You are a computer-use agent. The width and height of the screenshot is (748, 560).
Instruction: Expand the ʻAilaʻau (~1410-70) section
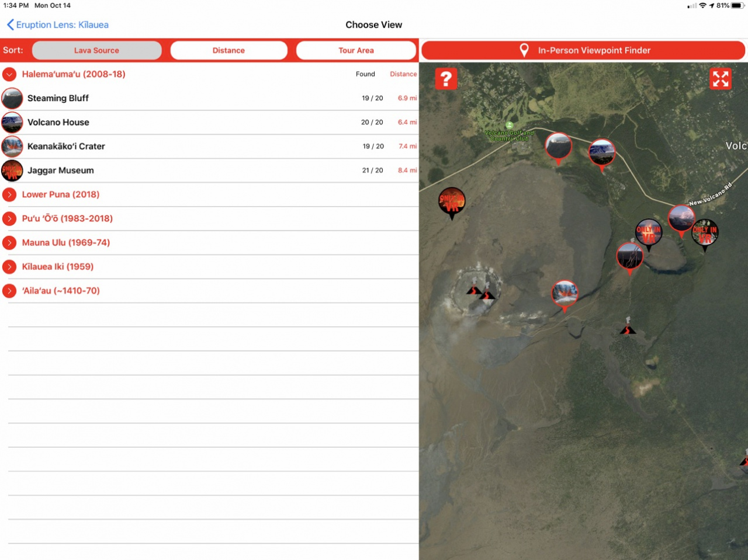pos(9,291)
